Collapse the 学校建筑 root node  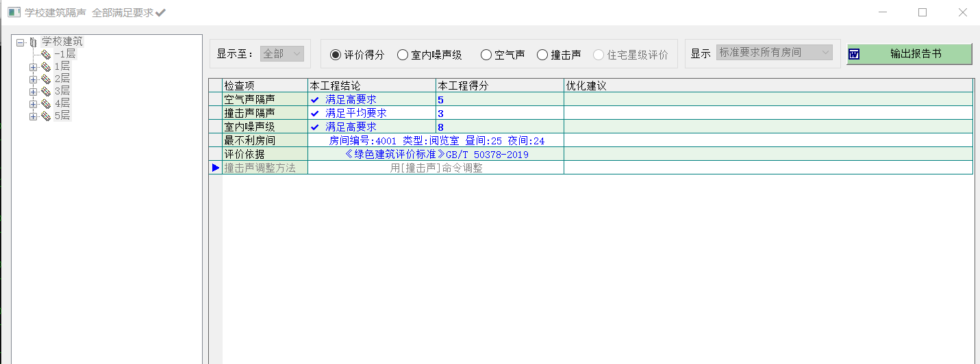click(x=21, y=42)
